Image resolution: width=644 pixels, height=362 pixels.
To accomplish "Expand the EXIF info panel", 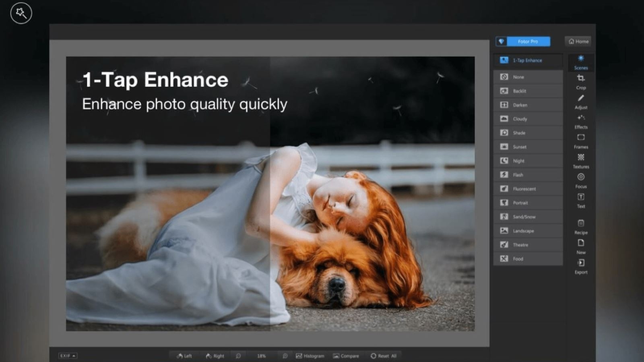I will (x=68, y=356).
